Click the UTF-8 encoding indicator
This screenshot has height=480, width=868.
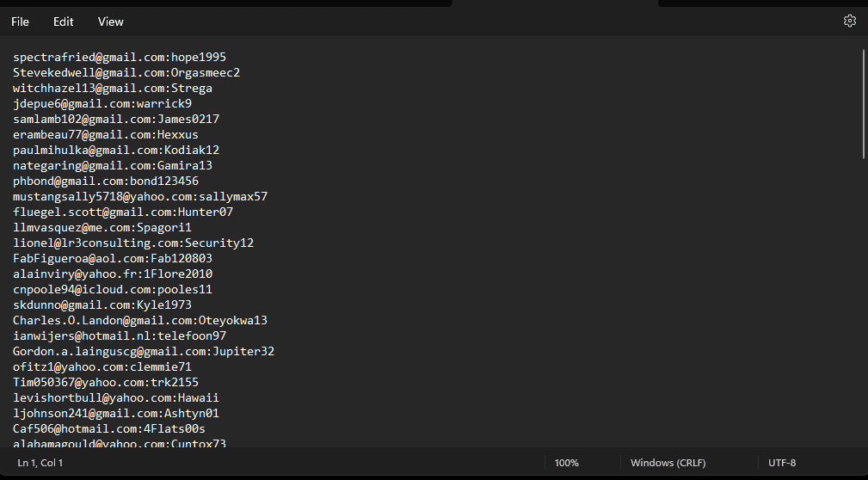782,463
